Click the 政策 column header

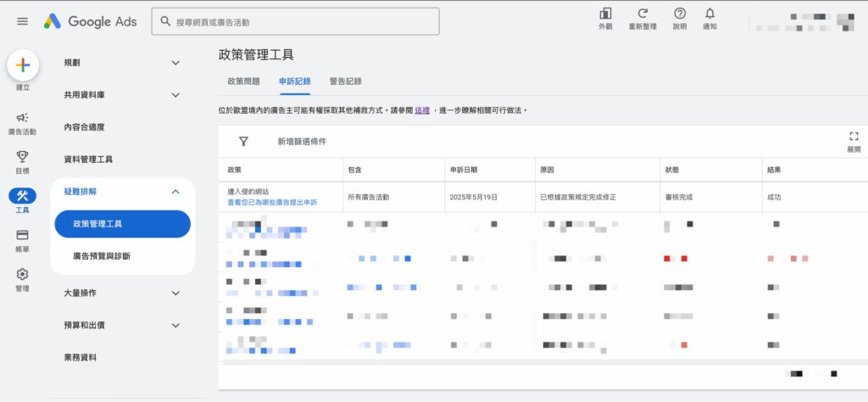tap(234, 170)
